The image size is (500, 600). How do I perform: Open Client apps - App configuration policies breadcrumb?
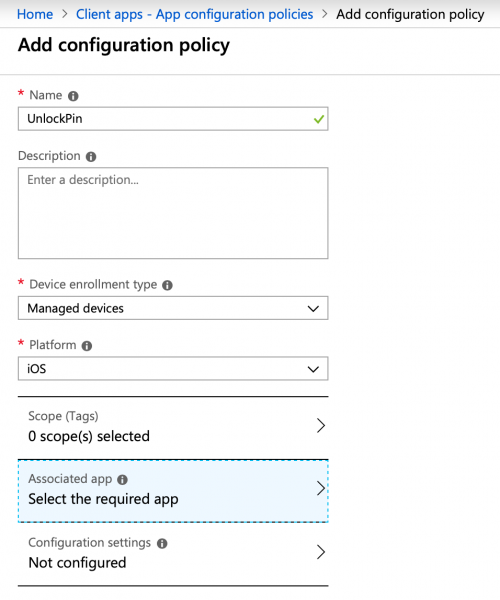tap(194, 15)
